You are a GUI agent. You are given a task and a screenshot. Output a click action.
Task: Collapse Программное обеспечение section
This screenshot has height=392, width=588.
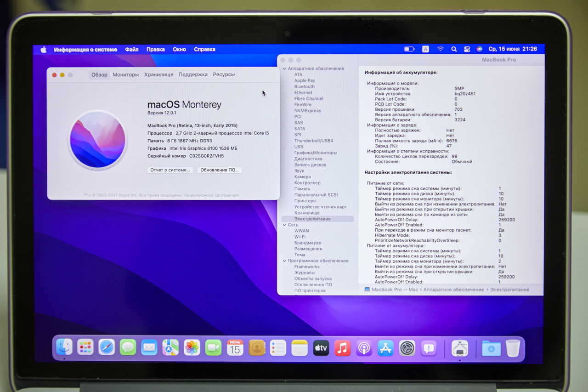(x=284, y=261)
